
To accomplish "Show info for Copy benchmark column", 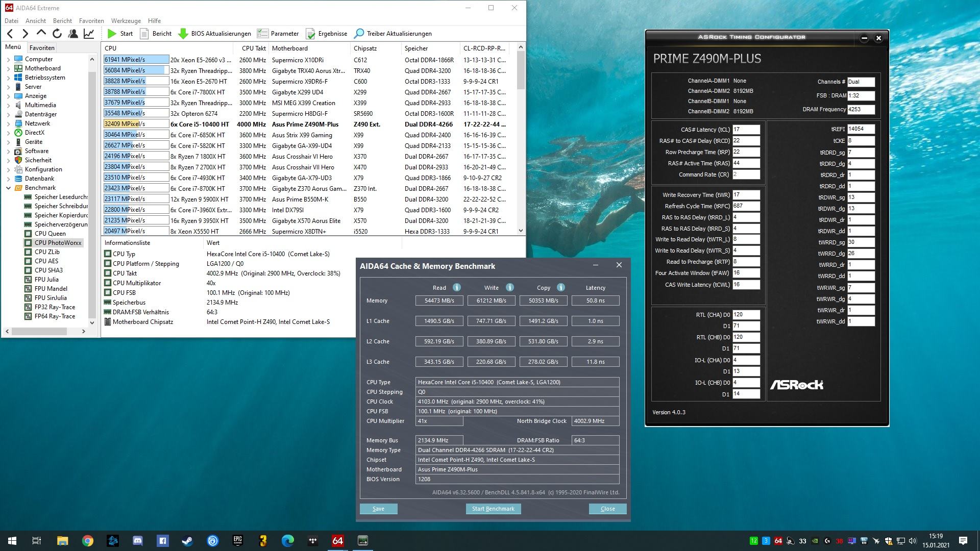I will [x=561, y=287].
